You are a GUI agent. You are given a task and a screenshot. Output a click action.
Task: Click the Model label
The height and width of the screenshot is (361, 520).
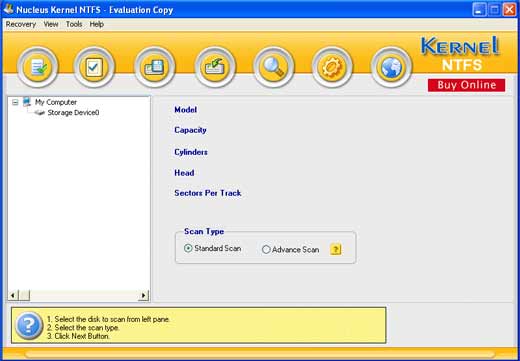[185, 110]
